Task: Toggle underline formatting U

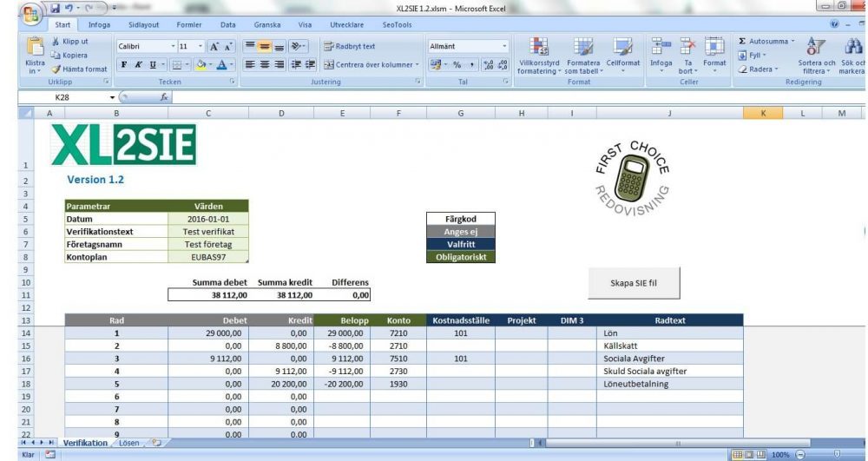Action: click(153, 65)
